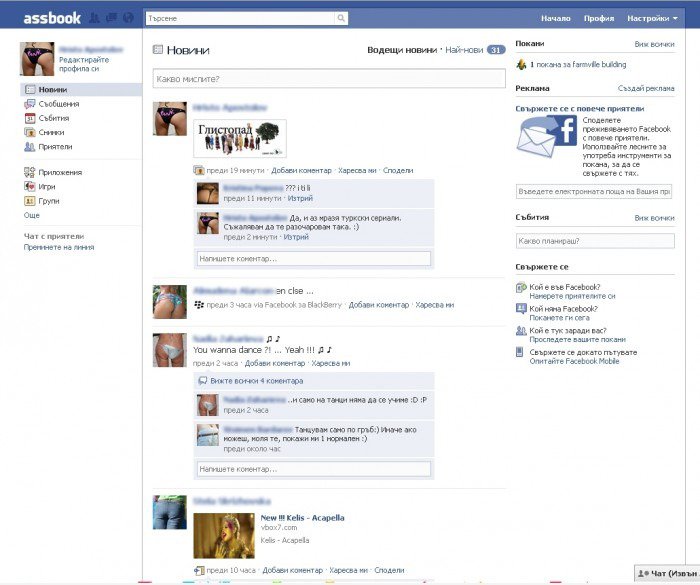Click the Снимки photos icon

[30, 132]
